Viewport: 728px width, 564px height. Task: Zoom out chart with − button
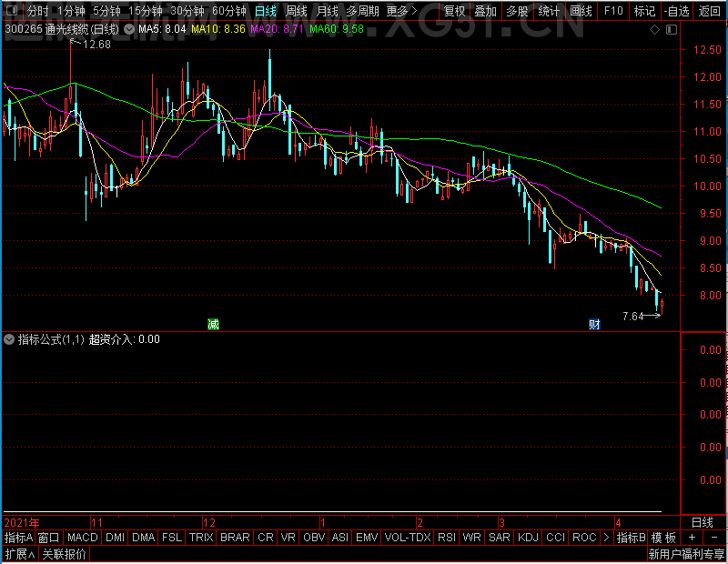pos(714,538)
